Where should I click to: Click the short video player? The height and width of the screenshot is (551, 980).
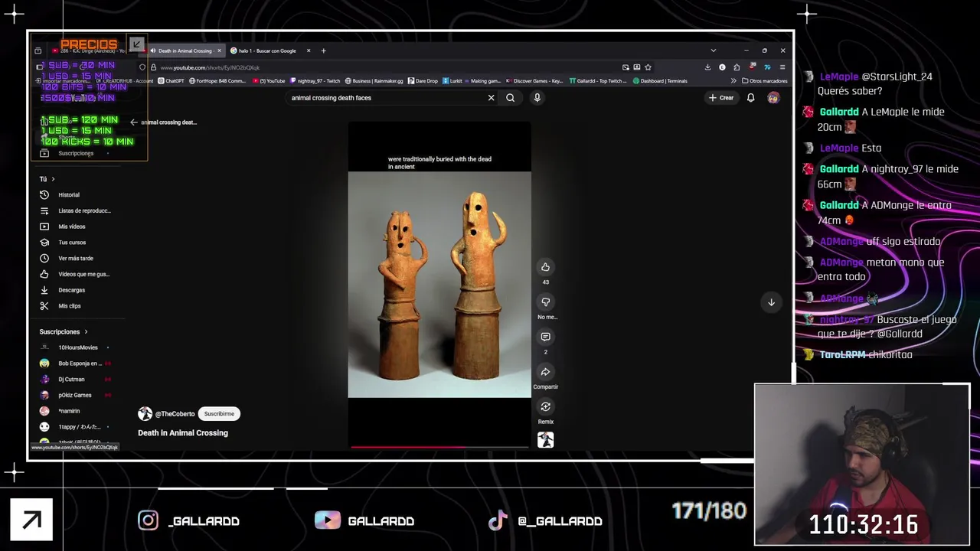point(439,283)
